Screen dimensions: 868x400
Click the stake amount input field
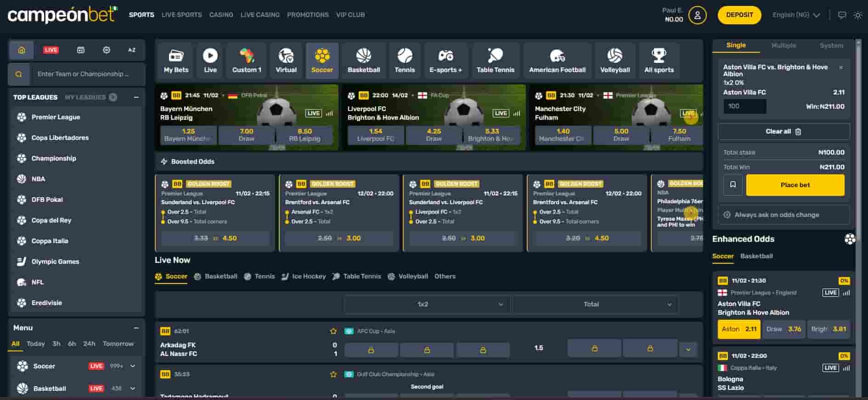coord(744,106)
